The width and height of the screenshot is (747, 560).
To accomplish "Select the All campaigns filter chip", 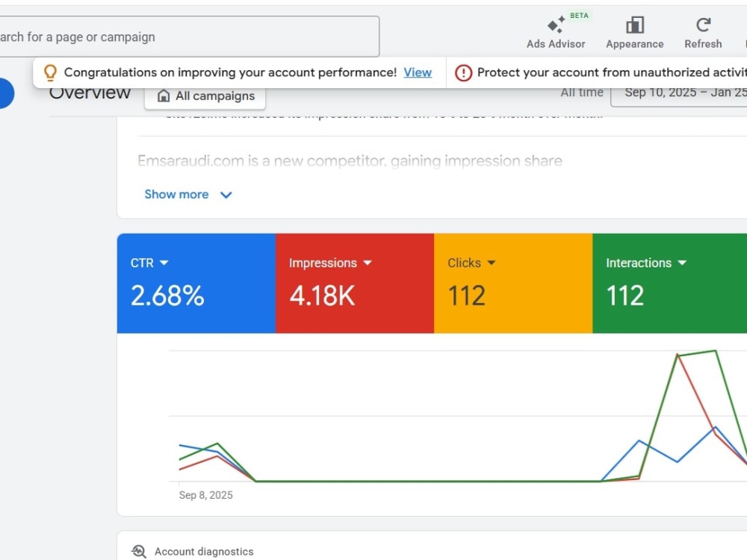I will pos(205,96).
